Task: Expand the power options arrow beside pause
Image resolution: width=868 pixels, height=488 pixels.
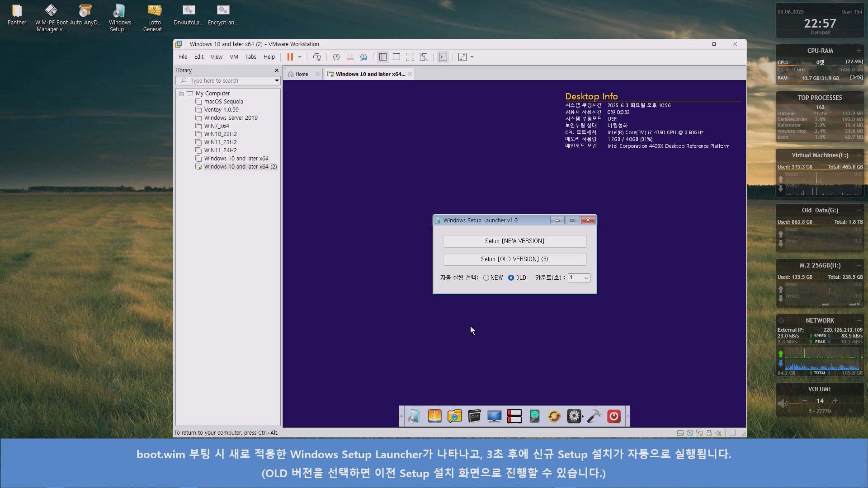Action: (x=300, y=57)
